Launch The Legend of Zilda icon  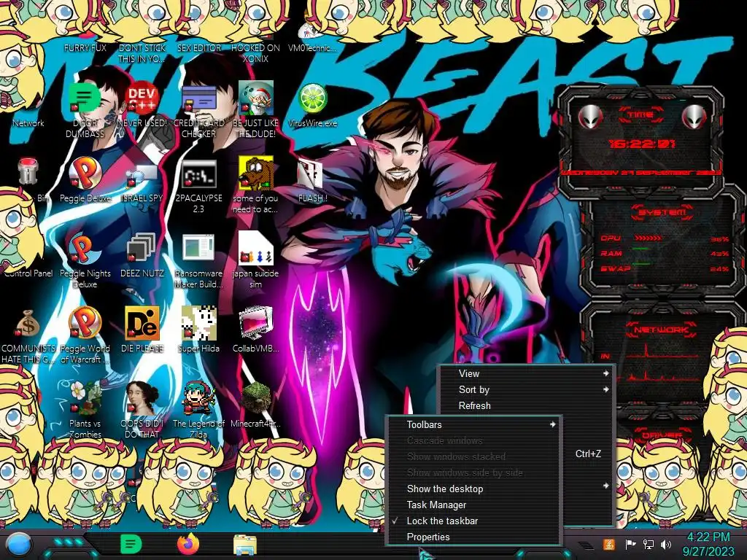(198, 399)
